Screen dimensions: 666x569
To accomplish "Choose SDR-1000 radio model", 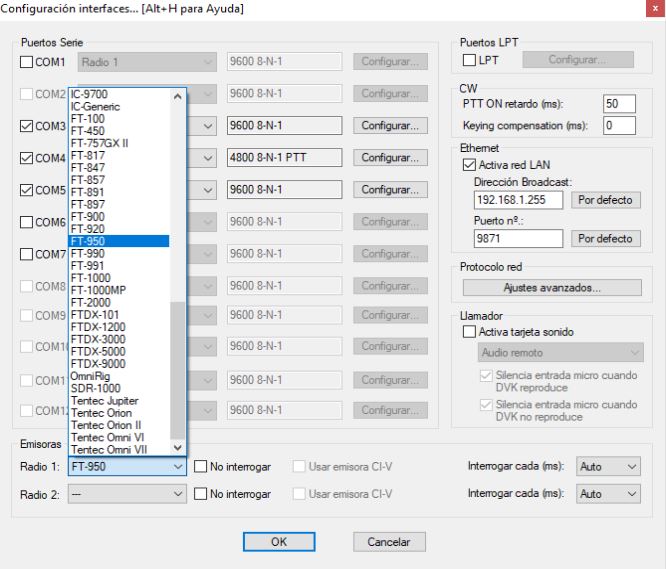I will pos(119,389).
